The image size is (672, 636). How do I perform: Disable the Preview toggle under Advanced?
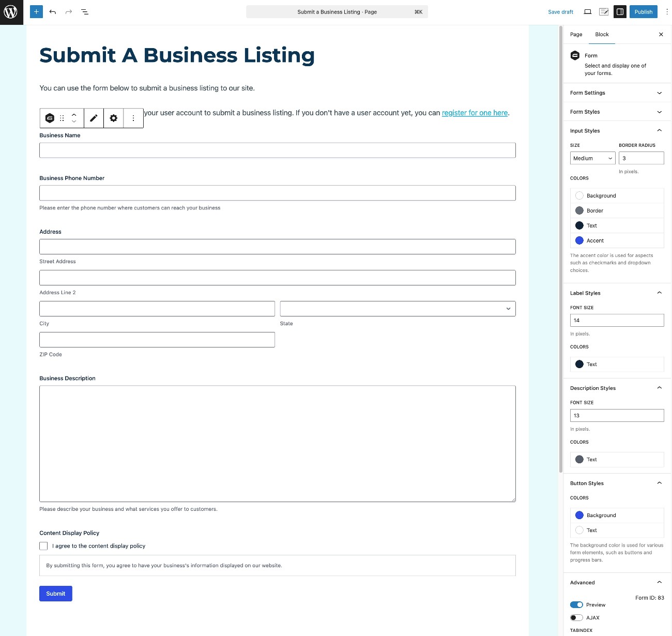(x=576, y=604)
